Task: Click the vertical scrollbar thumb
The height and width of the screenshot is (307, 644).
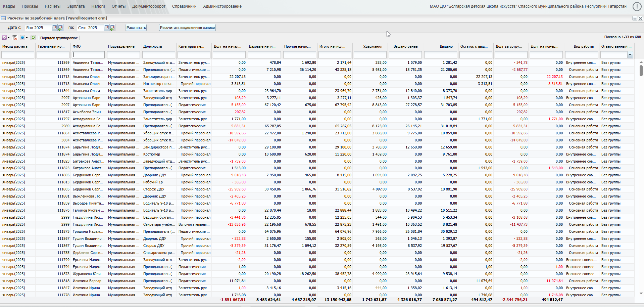Action: click(641, 71)
